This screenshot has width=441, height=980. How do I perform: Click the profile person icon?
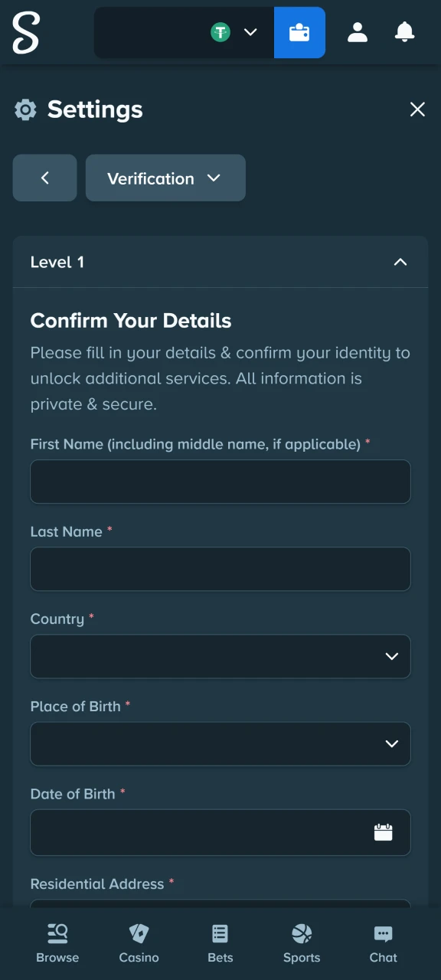point(358,32)
